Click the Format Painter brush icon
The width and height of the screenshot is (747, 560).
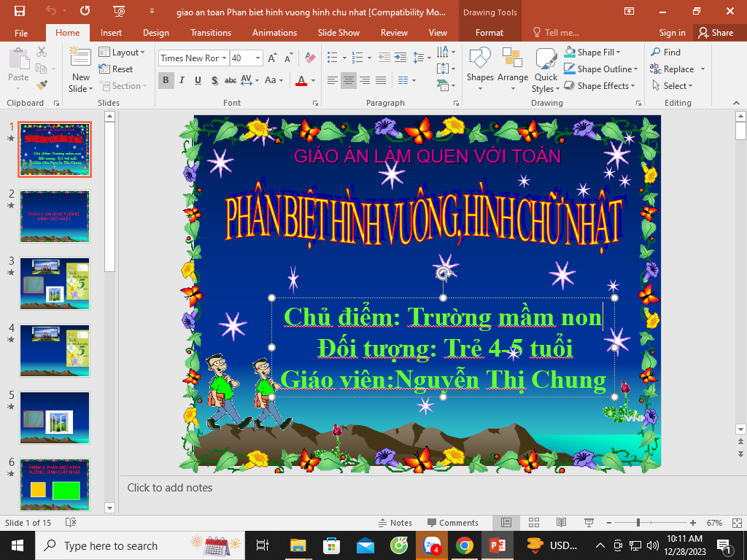(x=42, y=85)
